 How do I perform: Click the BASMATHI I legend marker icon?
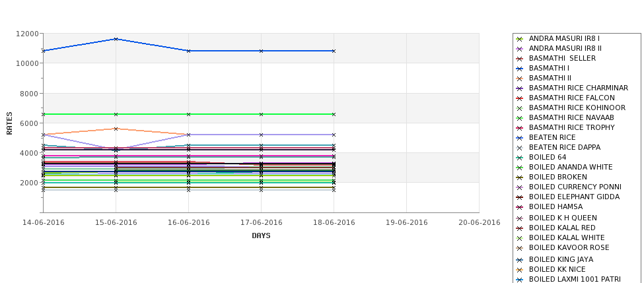[x=520, y=69]
